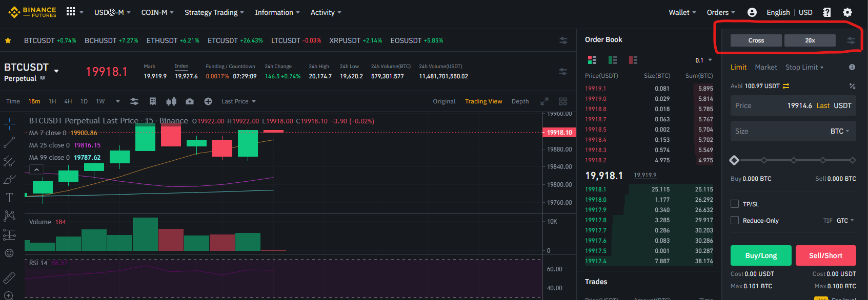
Task: Open order form preferences sliders icon
Action: click(851, 40)
